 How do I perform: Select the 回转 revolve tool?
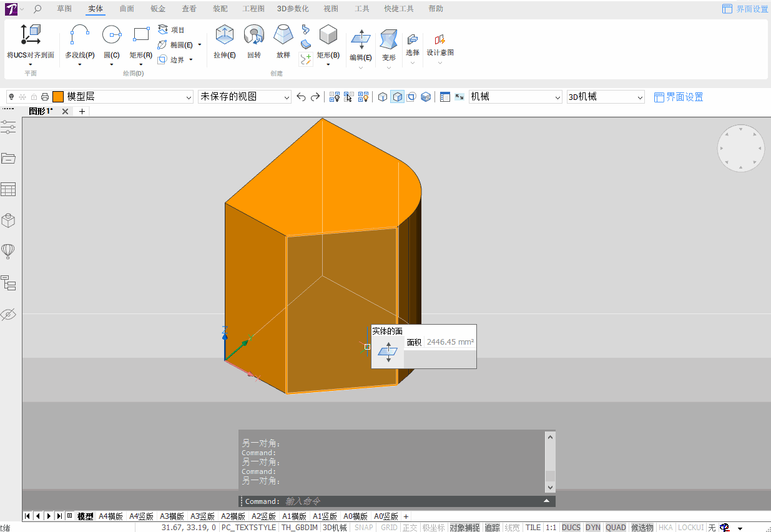click(253, 42)
